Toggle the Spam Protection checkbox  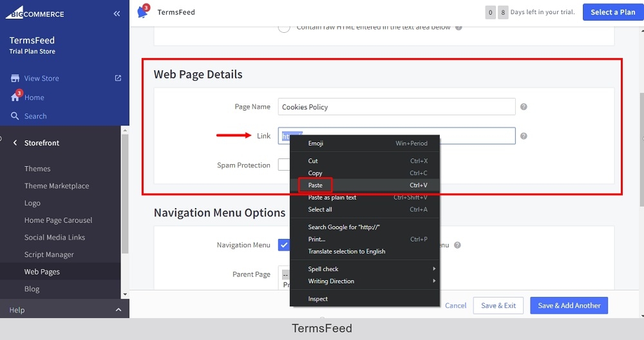click(x=284, y=165)
